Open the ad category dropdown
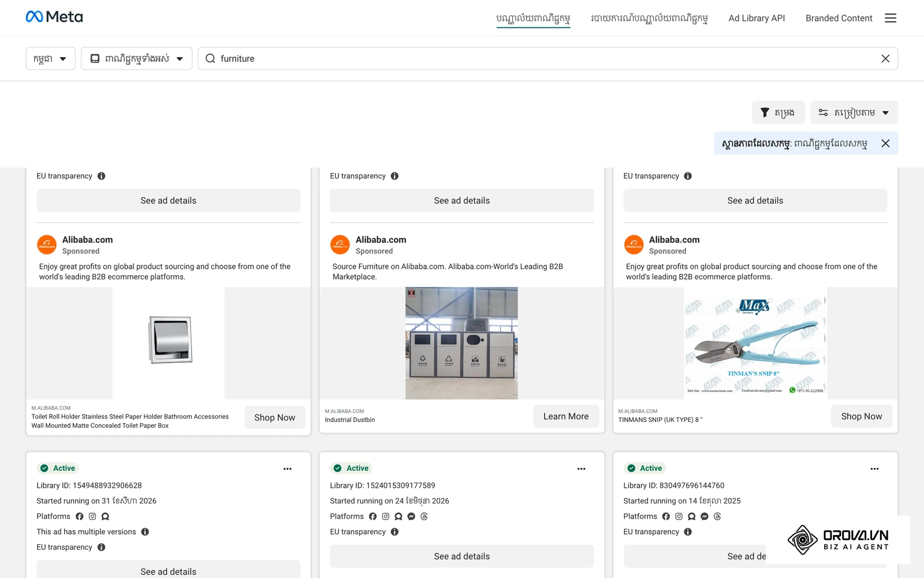The height and width of the screenshot is (578, 924). 136,58
